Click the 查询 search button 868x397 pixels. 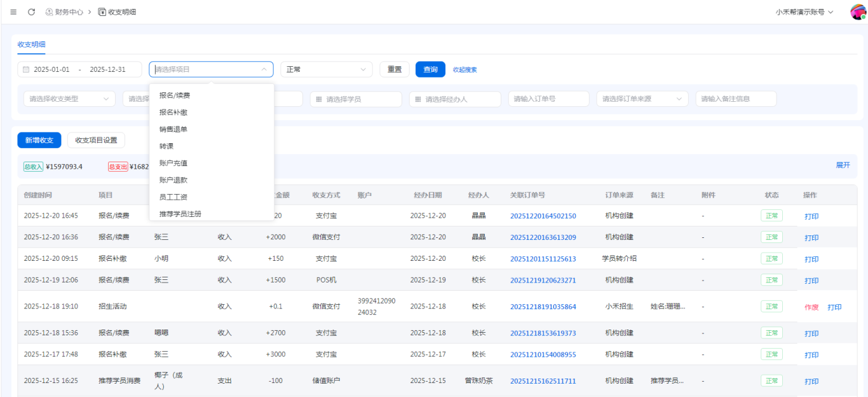pos(430,69)
